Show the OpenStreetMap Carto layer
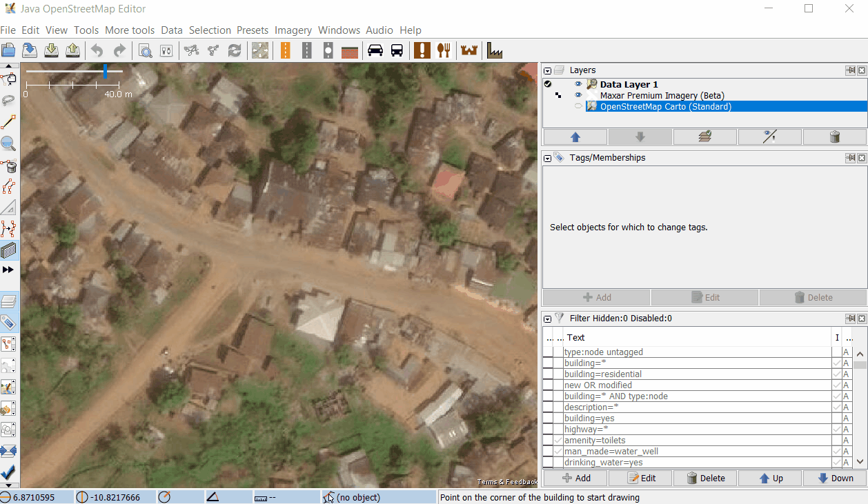Image resolution: width=868 pixels, height=504 pixels. pyautogui.click(x=578, y=106)
